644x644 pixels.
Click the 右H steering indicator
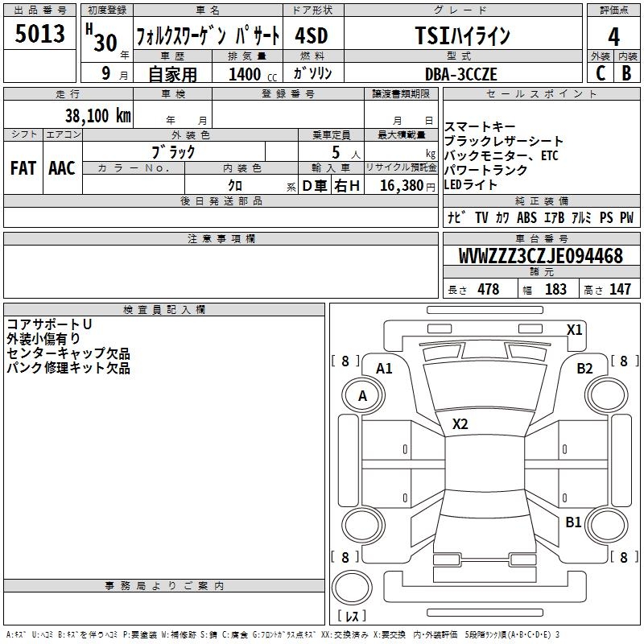point(347,186)
